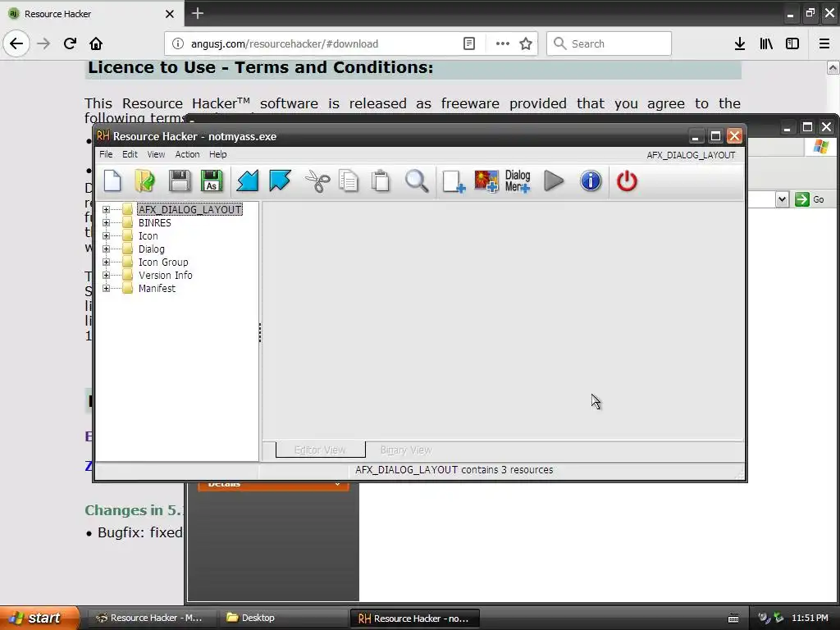Image resolution: width=840 pixels, height=630 pixels.
Task: Click the site information icon in URL bar
Action: click(x=178, y=43)
